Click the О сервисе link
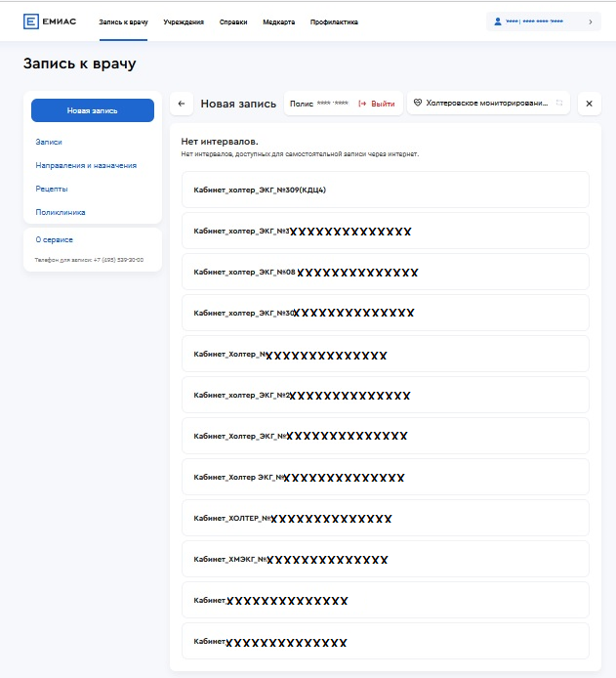Viewport: 616px width, 678px height. (55, 239)
